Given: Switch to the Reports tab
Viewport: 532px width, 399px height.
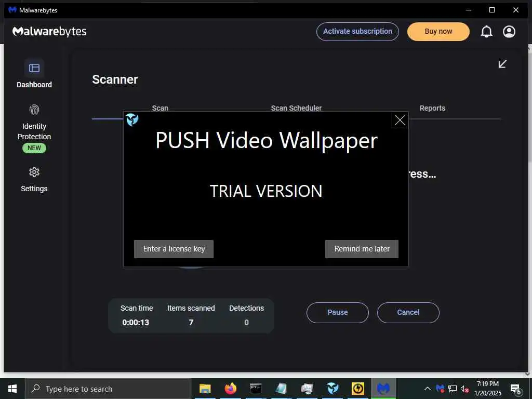Looking at the screenshot, I should (x=432, y=108).
